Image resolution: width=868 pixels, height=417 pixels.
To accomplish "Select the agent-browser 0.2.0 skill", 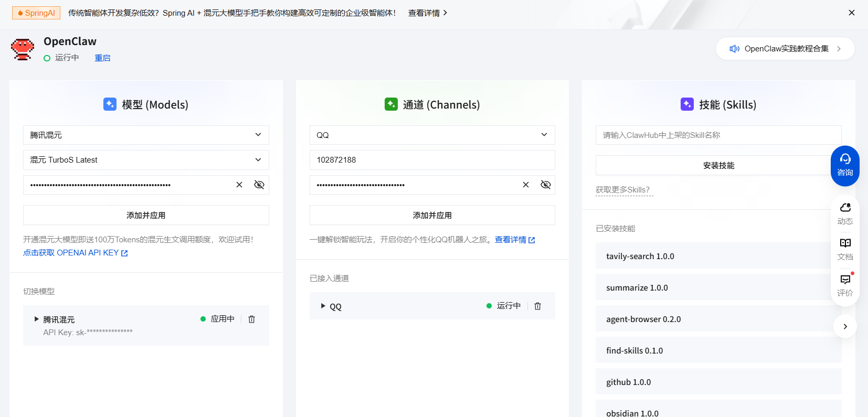I will 718,319.
